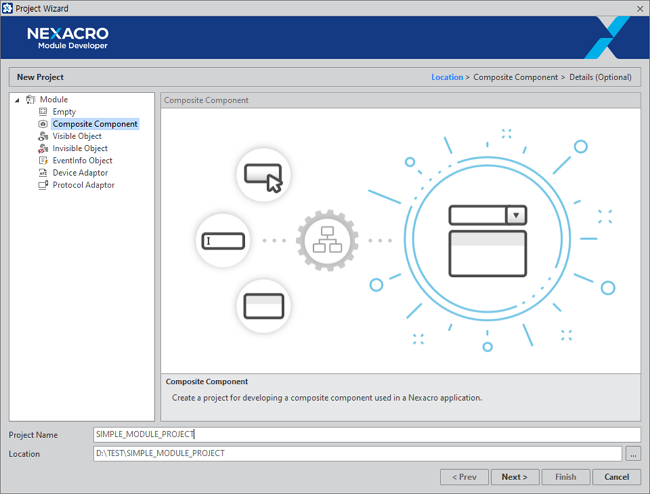
Task: Collapse the Module tree node
Action: click(17, 100)
